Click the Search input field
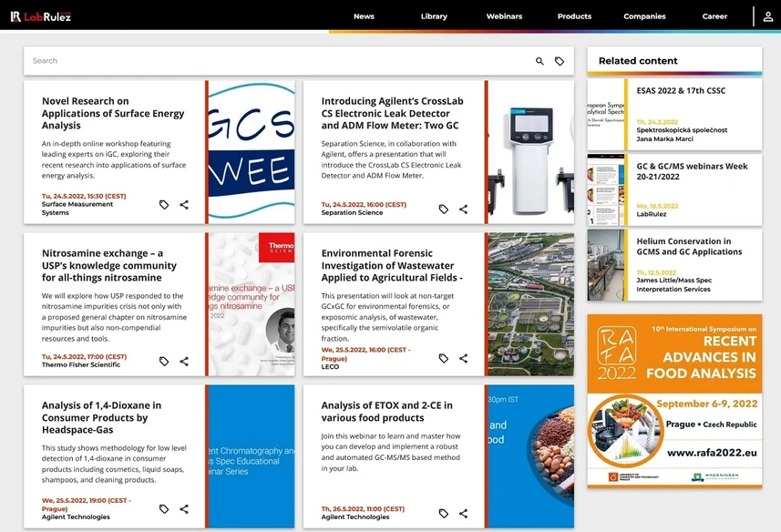This screenshot has height=532, width=781. pos(279,61)
